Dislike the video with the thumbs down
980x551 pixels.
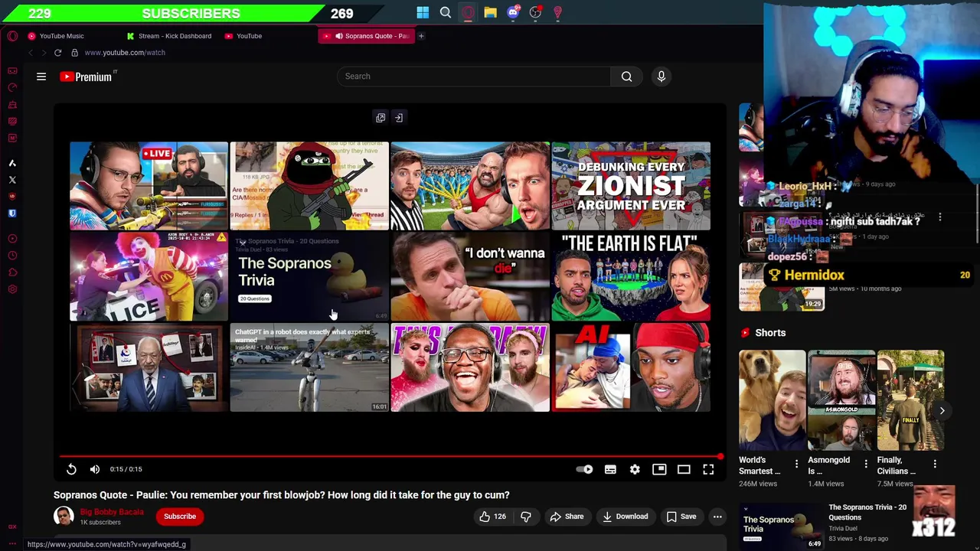(x=526, y=517)
